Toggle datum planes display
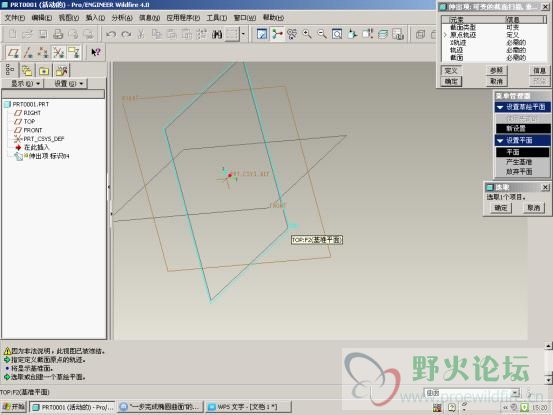553x415 pixels. [x=13, y=53]
